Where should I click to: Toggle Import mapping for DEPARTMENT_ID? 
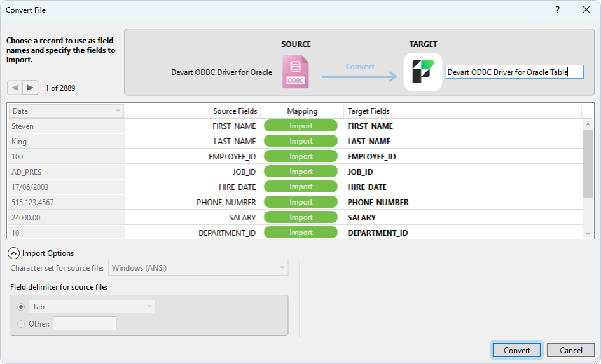[301, 233]
